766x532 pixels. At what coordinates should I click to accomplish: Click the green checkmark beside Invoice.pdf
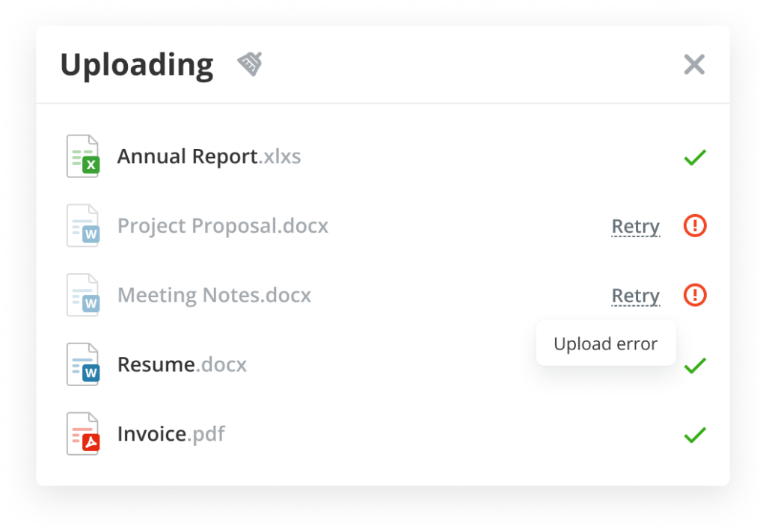click(x=695, y=435)
